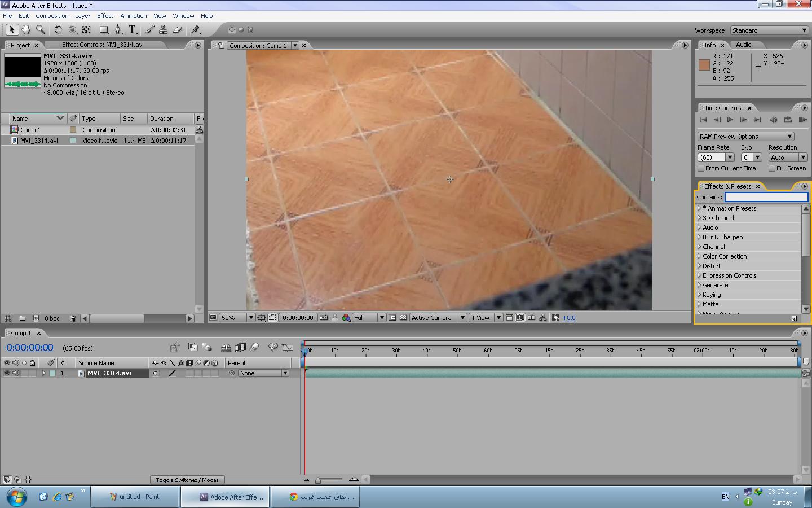Select the Puppet Pin tool
812x508 pixels.
(196, 29)
